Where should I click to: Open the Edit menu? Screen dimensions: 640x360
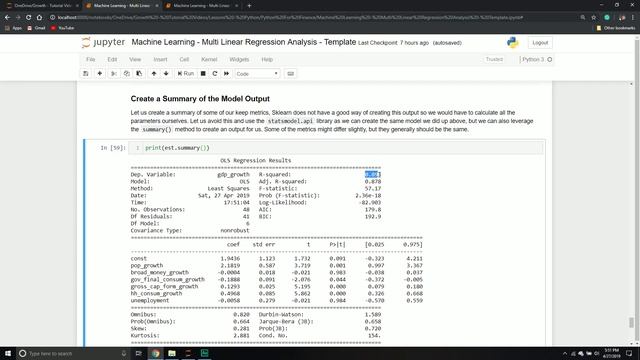pos(112,60)
